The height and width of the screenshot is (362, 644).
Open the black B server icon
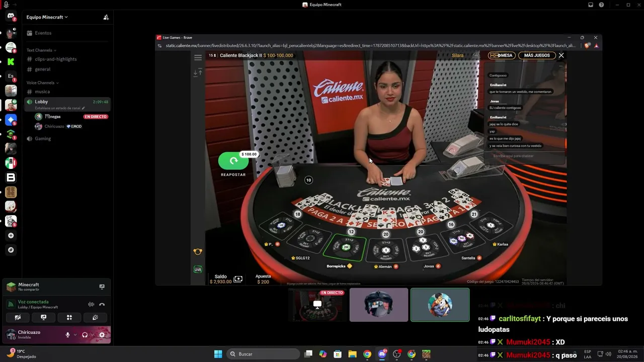(x=11, y=177)
